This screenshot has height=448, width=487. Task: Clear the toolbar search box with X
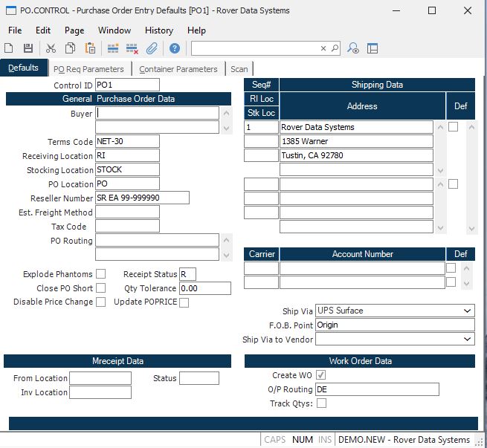click(x=323, y=48)
